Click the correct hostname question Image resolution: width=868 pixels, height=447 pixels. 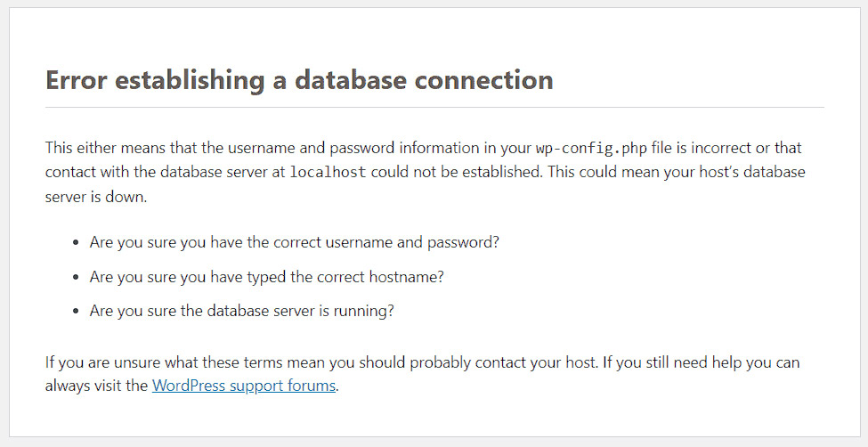coord(267,277)
